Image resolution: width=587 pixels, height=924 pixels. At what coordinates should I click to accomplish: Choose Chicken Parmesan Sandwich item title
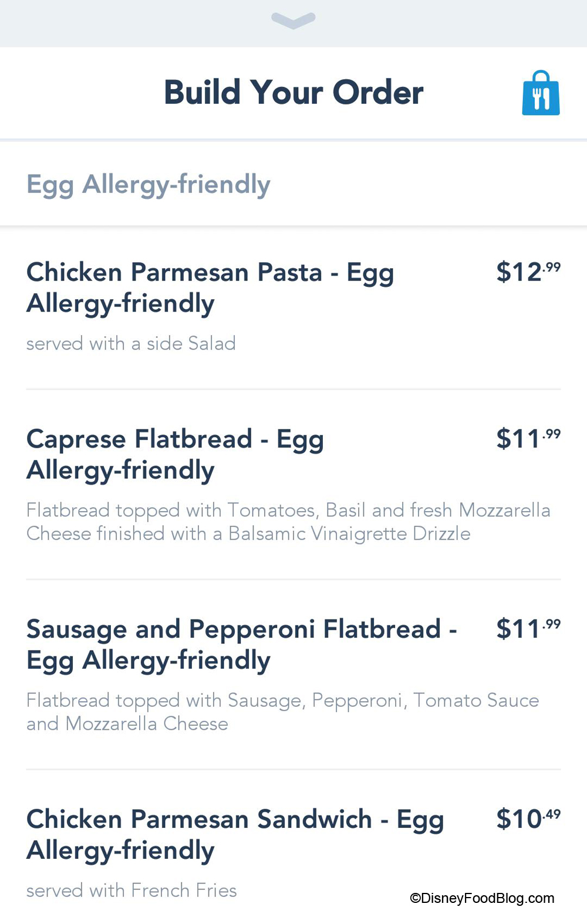tap(235, 834)
